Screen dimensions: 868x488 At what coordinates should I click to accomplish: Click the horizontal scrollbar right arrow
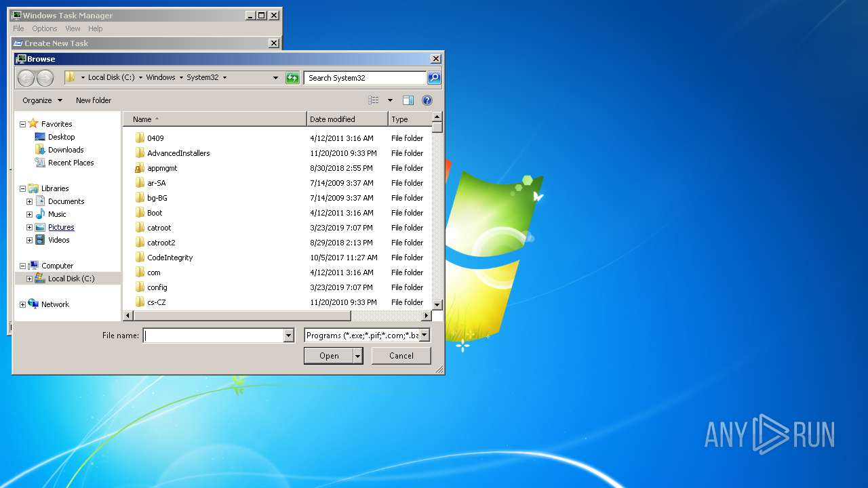[427, 316]
